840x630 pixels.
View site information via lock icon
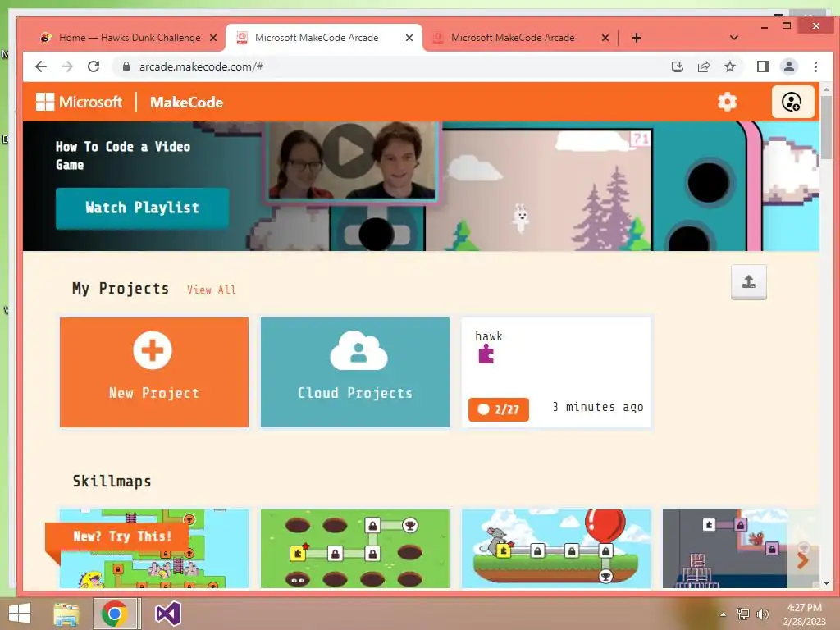click(x=126, y=66)
